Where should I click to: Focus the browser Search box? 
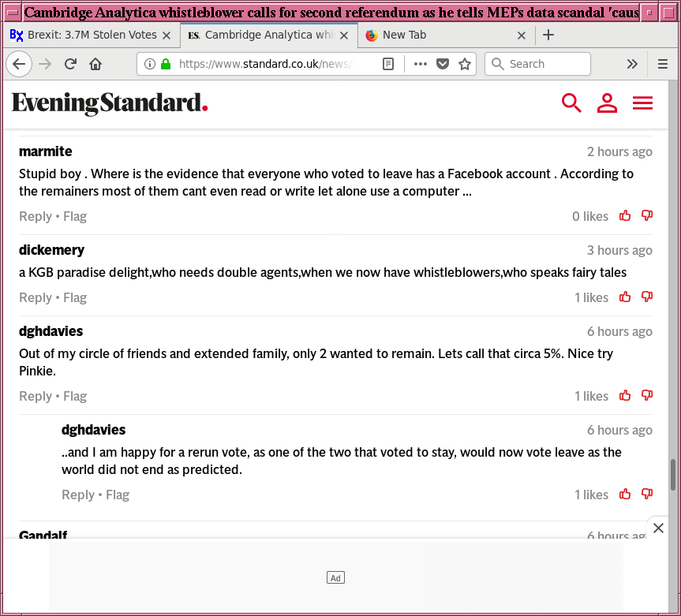[x=537, y=64]
